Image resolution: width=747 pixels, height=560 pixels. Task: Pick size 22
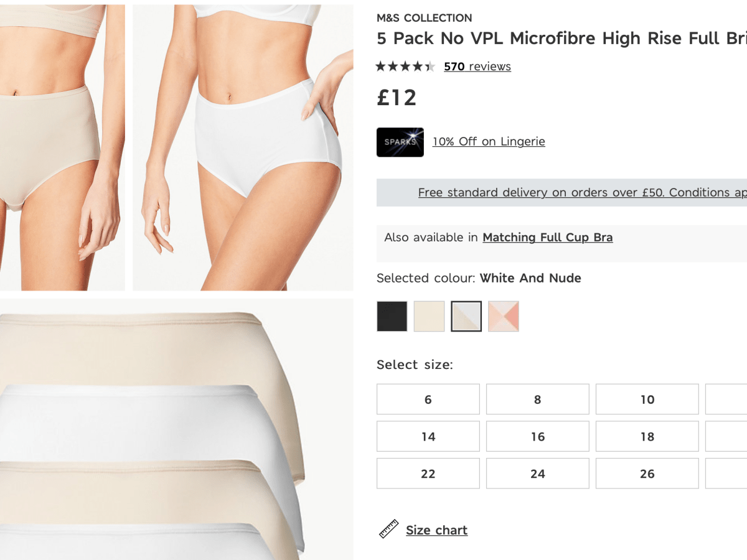point(428,474)
